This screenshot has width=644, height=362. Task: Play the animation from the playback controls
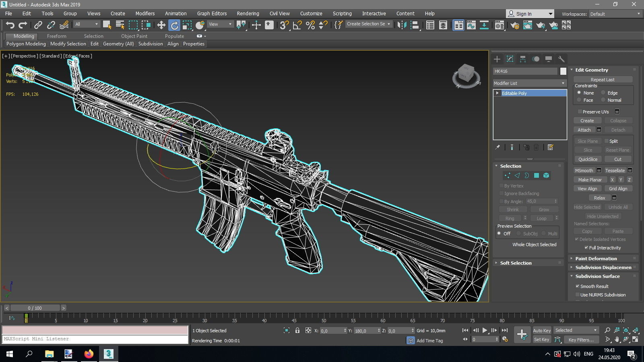click(485, 330)
